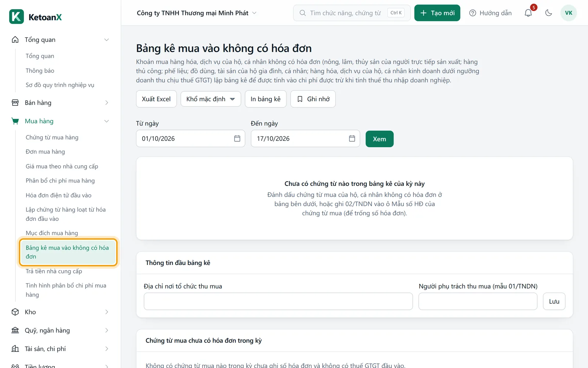Click the green Xem button
The height and width of the screenshot is (368, 588).
[380, 139]
